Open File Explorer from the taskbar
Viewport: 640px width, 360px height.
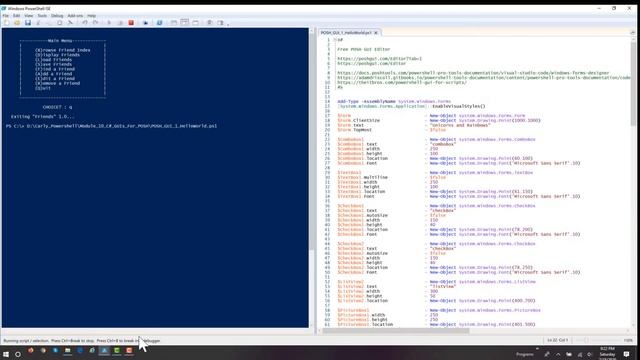68,351
